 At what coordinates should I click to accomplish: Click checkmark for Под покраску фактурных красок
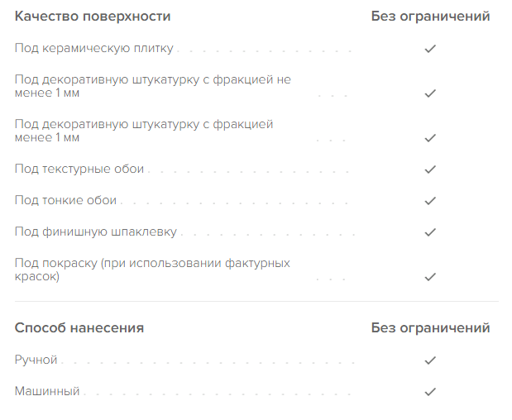click(x=430, y=277)
